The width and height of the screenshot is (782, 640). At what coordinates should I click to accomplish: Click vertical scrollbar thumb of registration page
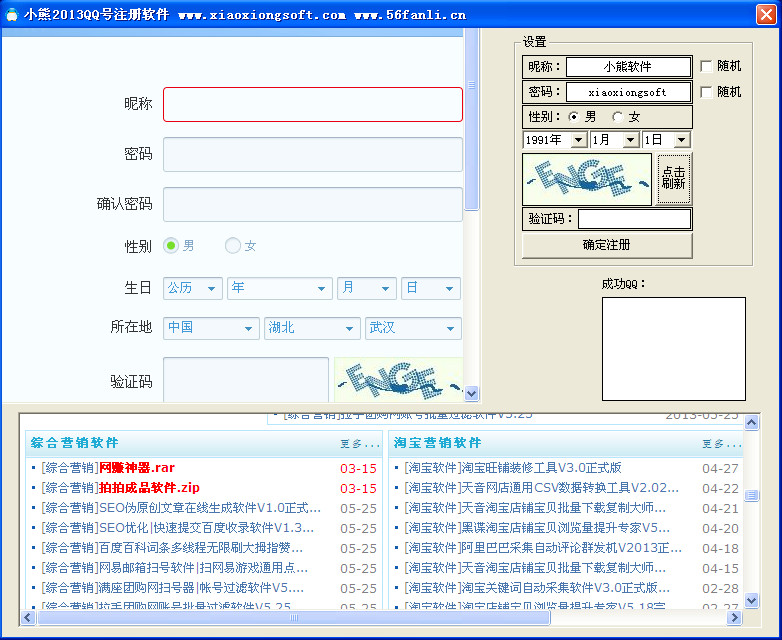coord(471,120)
